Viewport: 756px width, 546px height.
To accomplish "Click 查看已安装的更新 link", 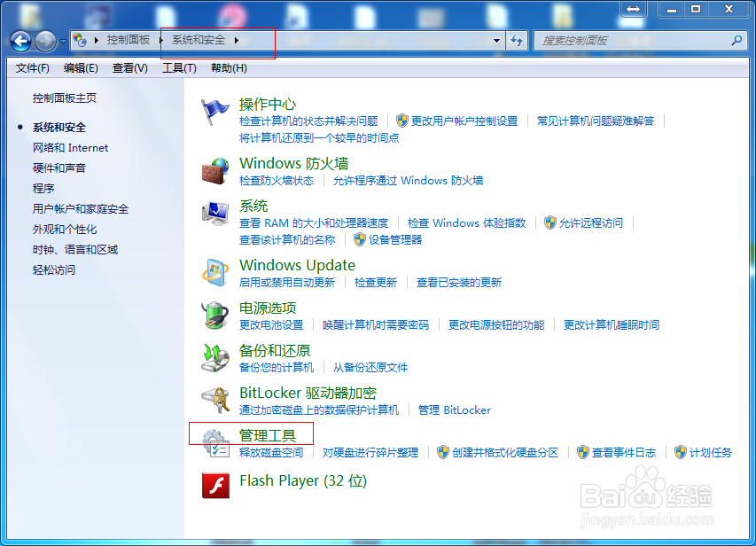I will coord(459,282).
